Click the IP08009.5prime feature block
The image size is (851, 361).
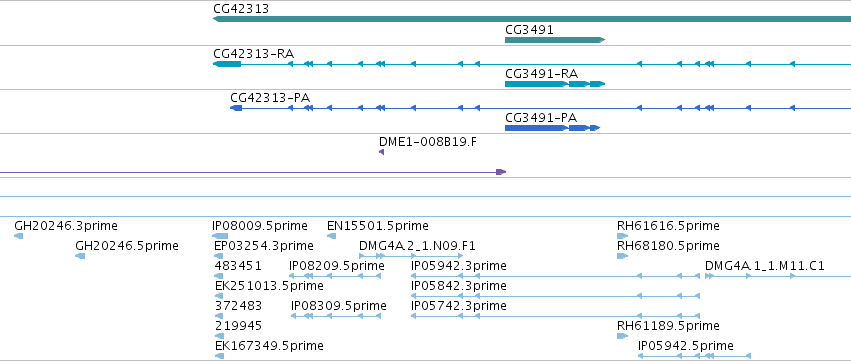point(220,236)
